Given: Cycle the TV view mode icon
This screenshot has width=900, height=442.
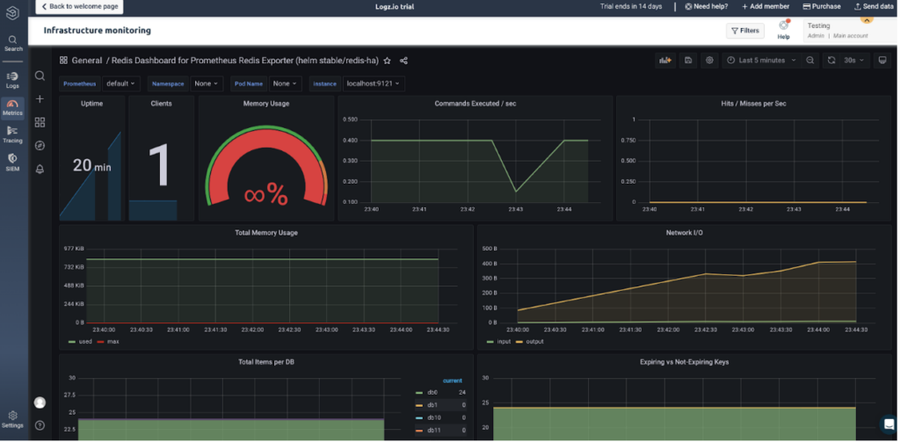Looking at the screenshot, I should coord(882,60).
